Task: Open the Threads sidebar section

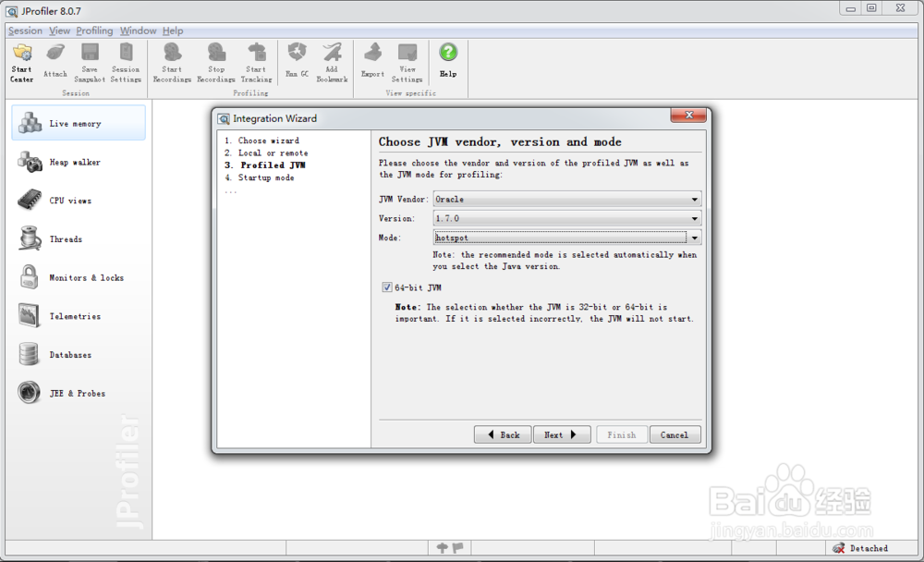Action: pos(79,238)
